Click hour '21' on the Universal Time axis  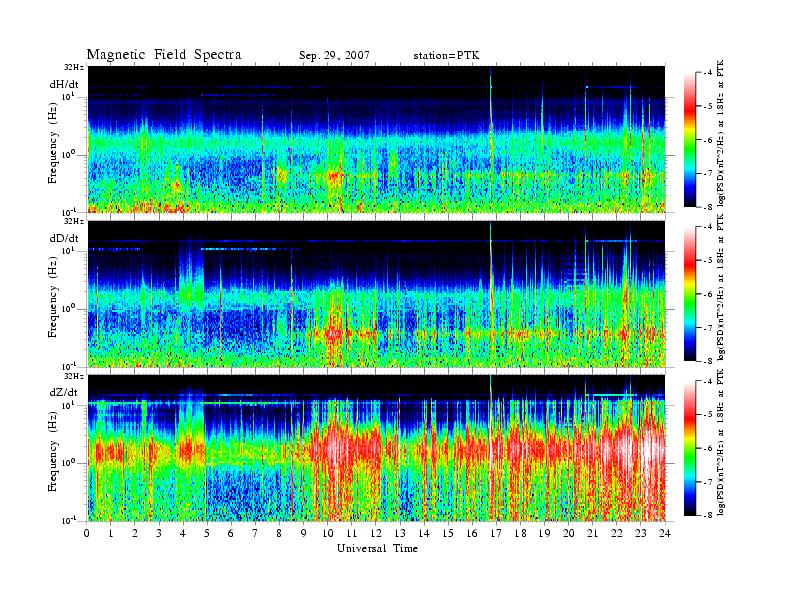(x=592, y=533)
